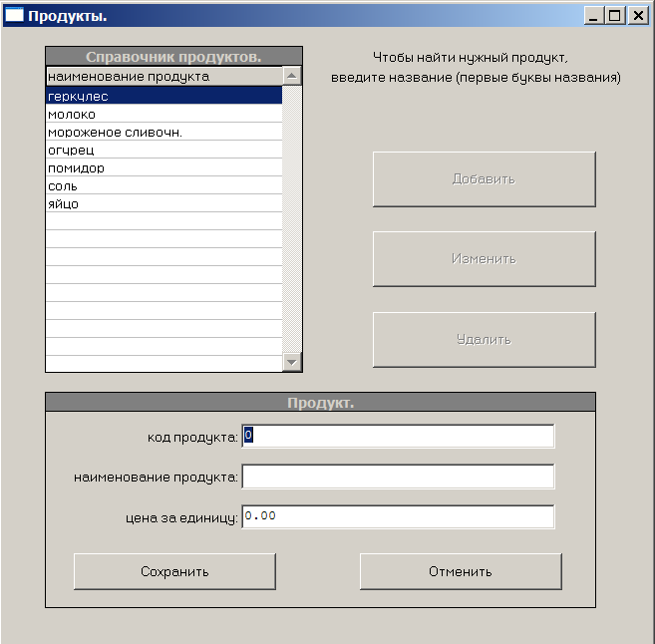Click the Изменить button
Screen dimensions: 655x644
coord(485,259)
